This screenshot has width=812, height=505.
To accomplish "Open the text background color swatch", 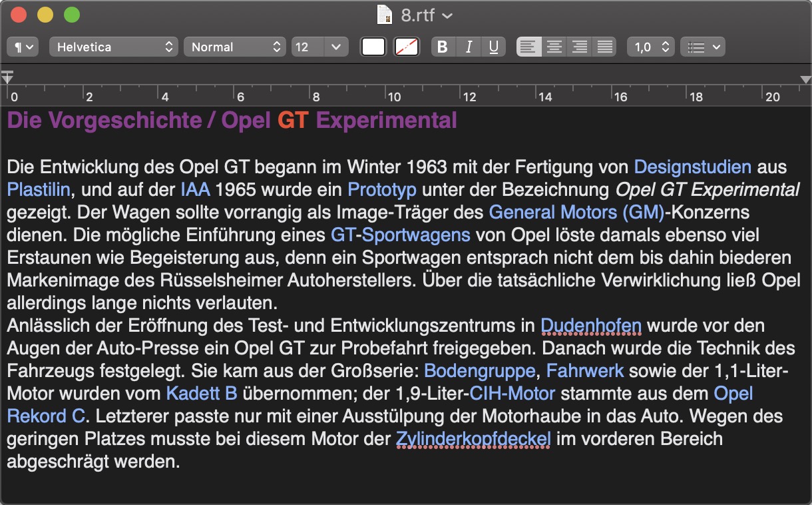I will click(x=407, y=47).
